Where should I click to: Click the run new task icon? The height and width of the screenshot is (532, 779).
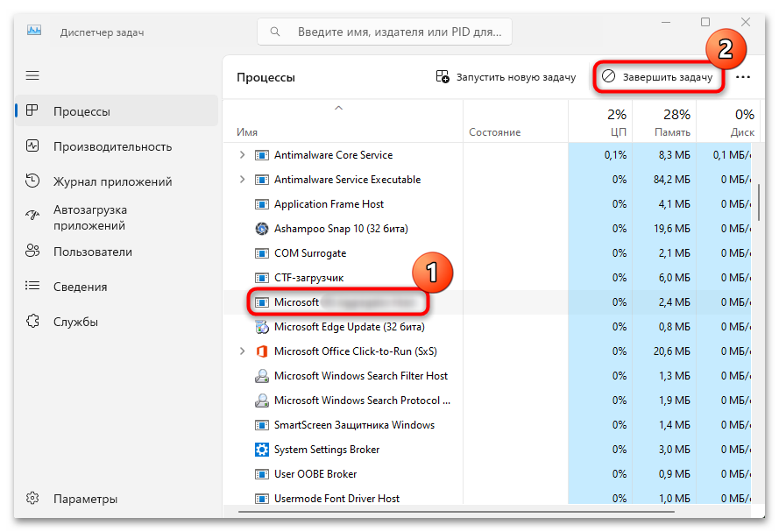tap(443, 76)
